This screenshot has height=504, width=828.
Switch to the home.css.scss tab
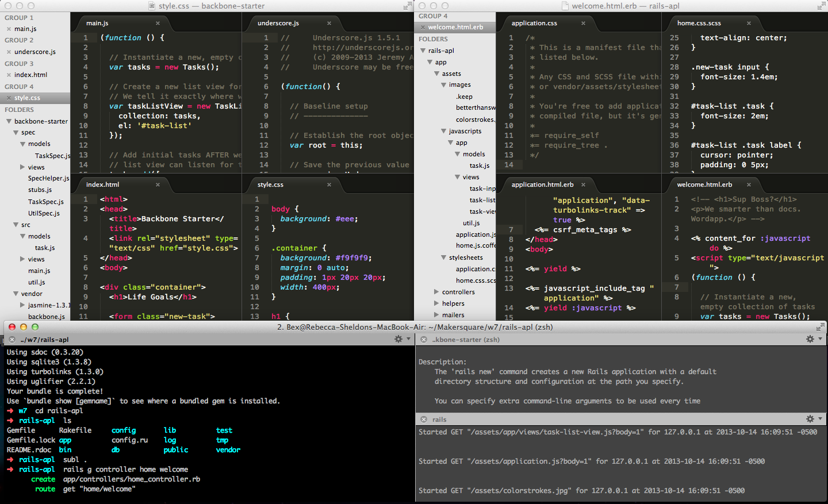(x=699, y=24)
